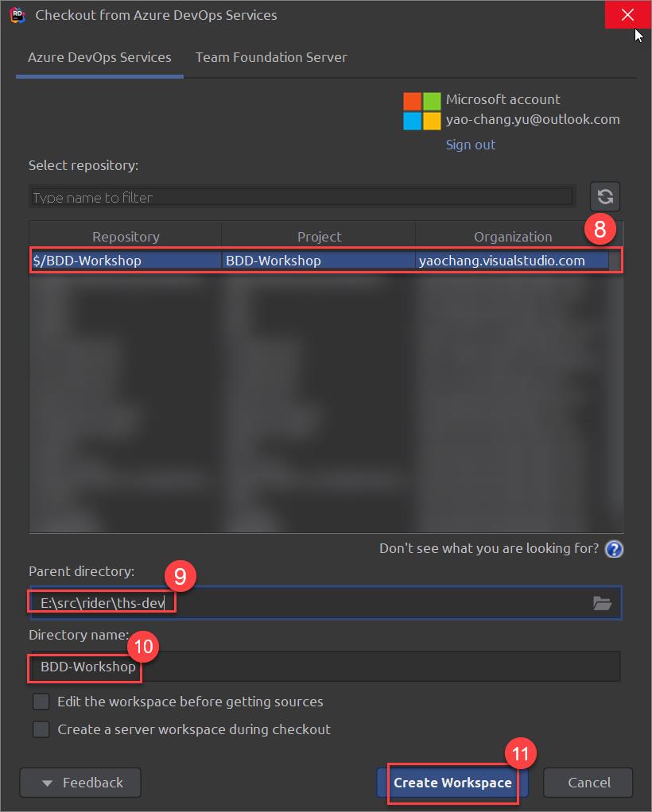The width and height of the screenshot is (652, 812).
Task: Click the BDD-Workshop project cell
Action: pyautogui.click(x=319, y=261)
